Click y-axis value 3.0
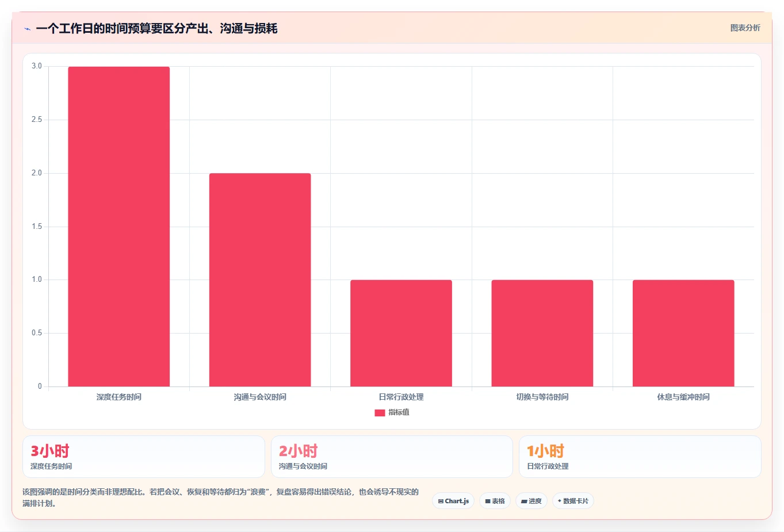 pos(37,66)
